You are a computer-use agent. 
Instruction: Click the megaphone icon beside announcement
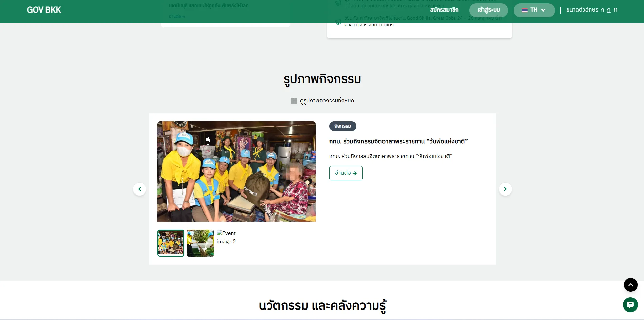click(x=338, y=22)
